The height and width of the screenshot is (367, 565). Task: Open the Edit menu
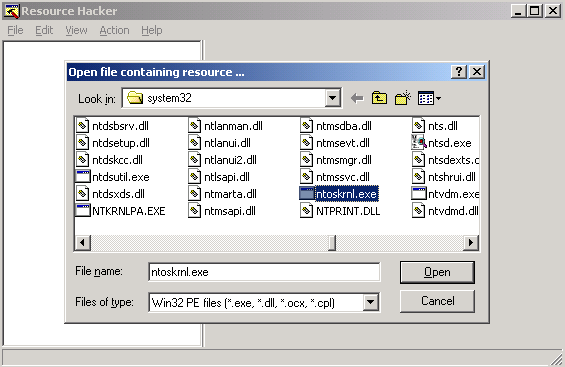pos(44,30)
